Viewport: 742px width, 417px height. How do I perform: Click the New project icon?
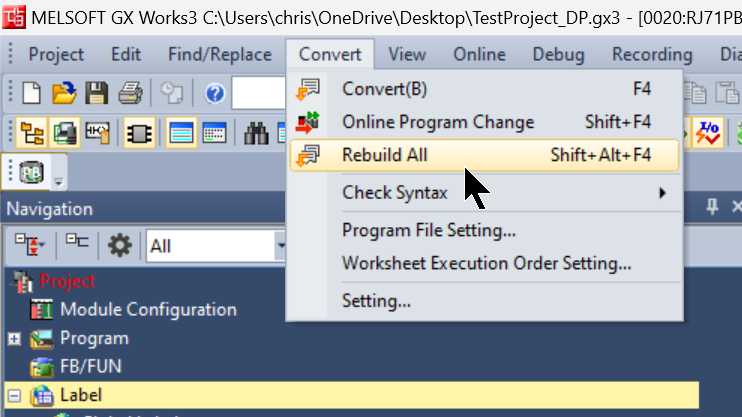(x=32, y=93)
